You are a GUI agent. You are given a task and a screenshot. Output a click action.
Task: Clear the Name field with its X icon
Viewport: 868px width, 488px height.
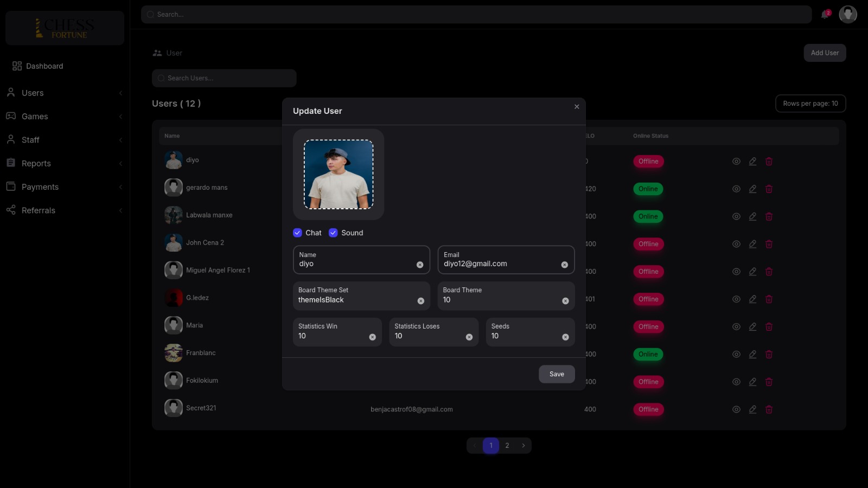pos(419,265)
